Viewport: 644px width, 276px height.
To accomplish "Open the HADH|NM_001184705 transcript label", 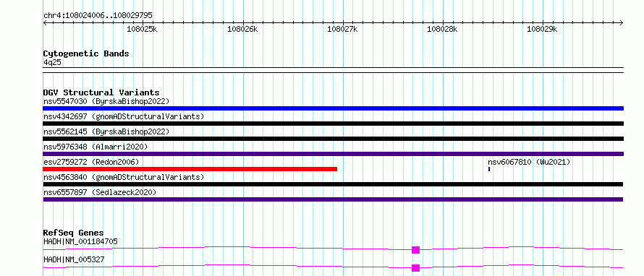I will (80, 241).
